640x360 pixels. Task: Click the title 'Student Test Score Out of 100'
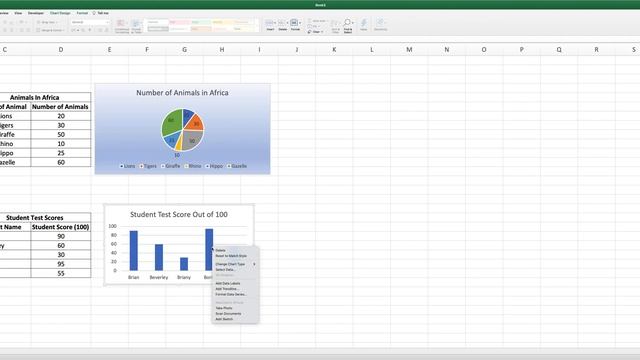[179, 214]
